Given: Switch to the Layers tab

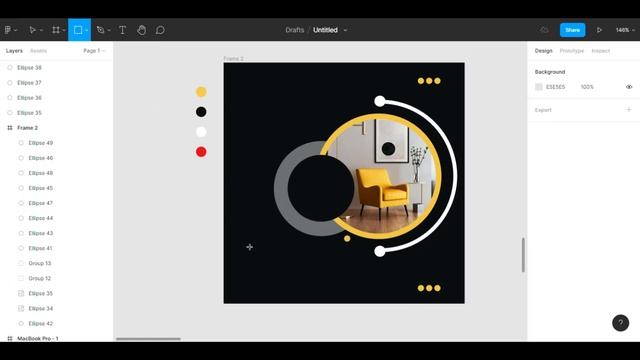Looking at the screenshot, I should click(14, 51).
